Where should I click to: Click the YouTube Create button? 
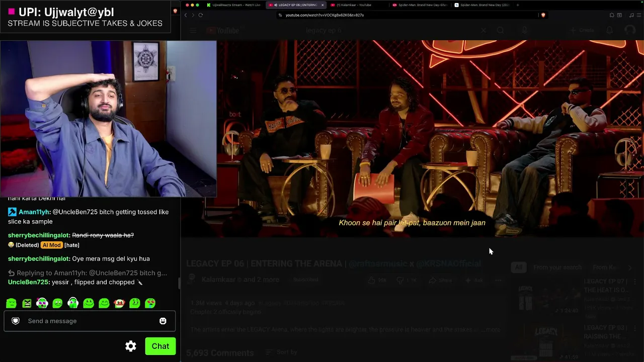click(x=582, y=31)
